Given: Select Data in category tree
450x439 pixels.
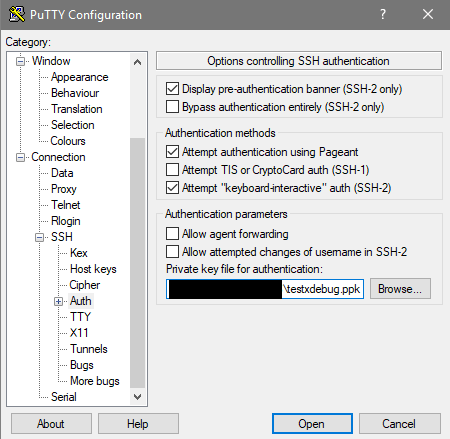Looking at the screenshot, I should [x=62, y=173].
